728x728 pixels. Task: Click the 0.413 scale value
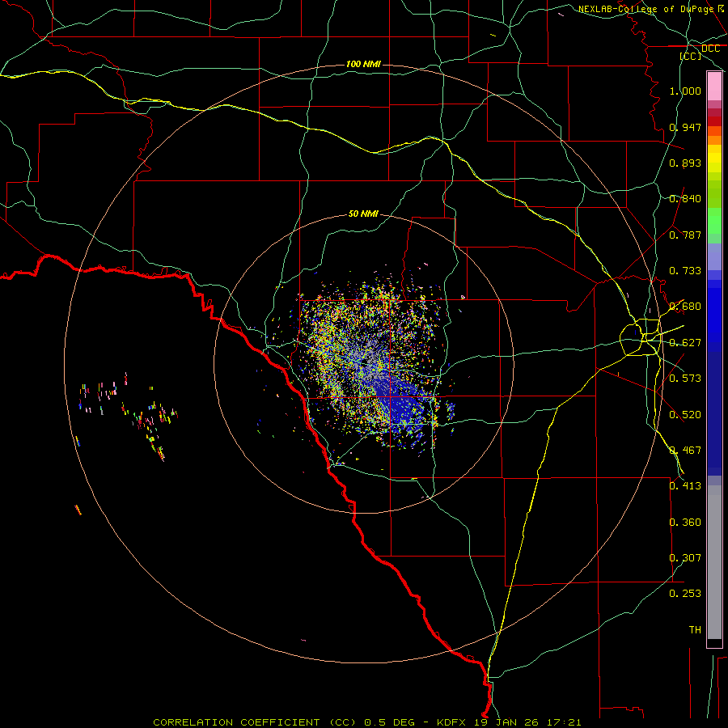(x=685, y=486)
